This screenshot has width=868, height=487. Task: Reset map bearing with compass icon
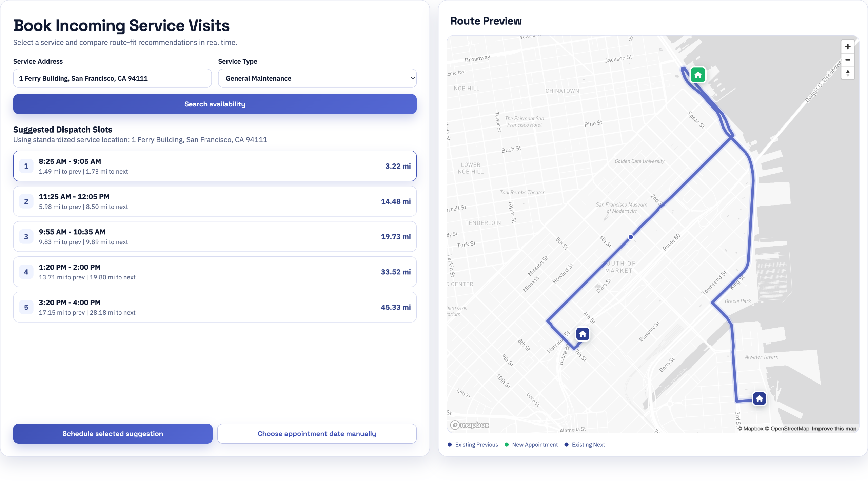(x=848, y=73)
